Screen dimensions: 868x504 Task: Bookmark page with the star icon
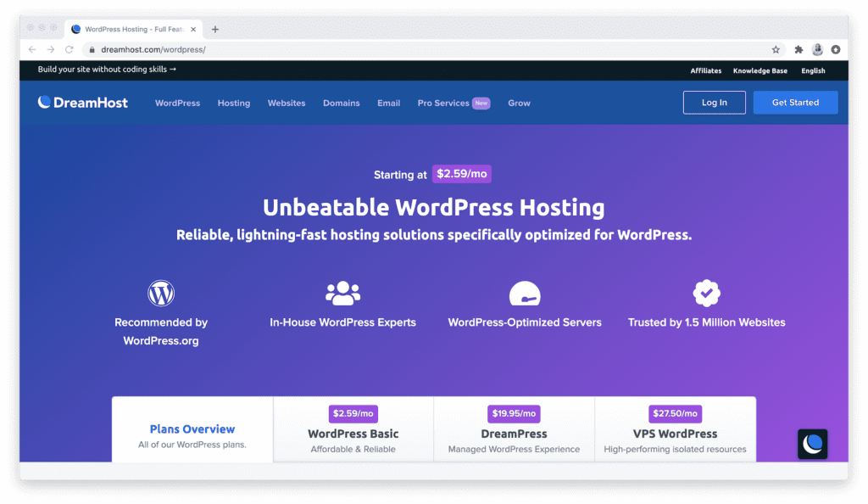pos(776,50)
